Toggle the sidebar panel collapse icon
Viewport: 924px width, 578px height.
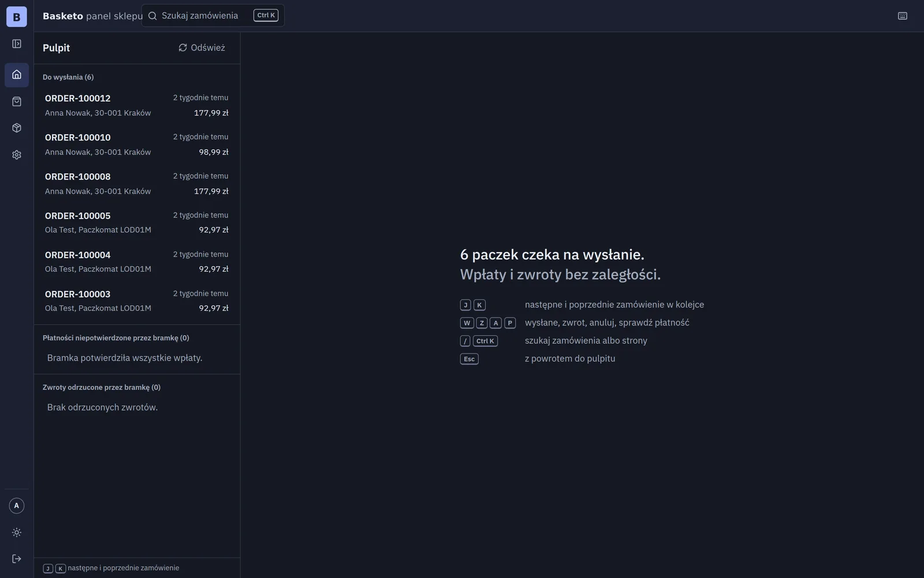click(17, 44)
